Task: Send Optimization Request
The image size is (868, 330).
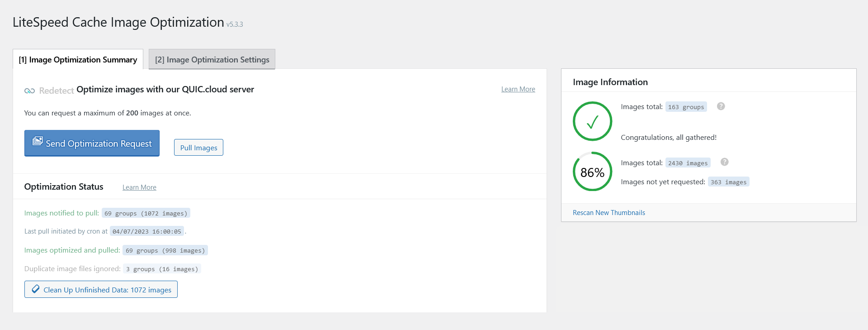Action: pos(92,143)
